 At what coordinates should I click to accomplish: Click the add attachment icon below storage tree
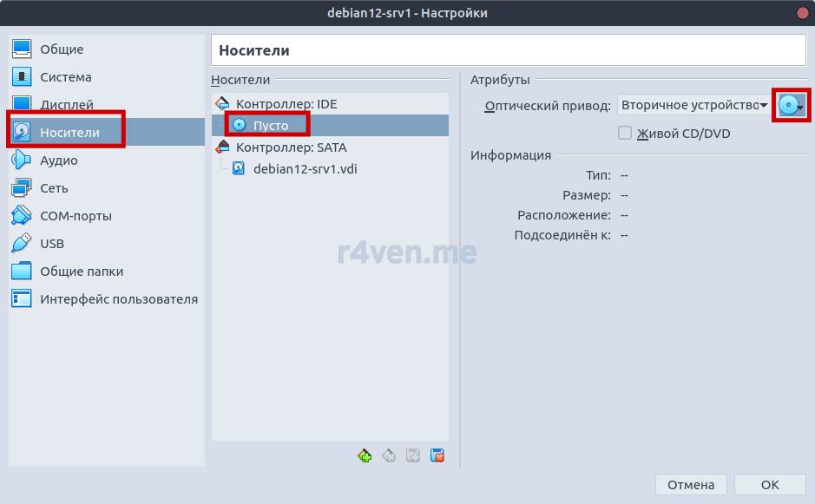click(x=414, y=455)
